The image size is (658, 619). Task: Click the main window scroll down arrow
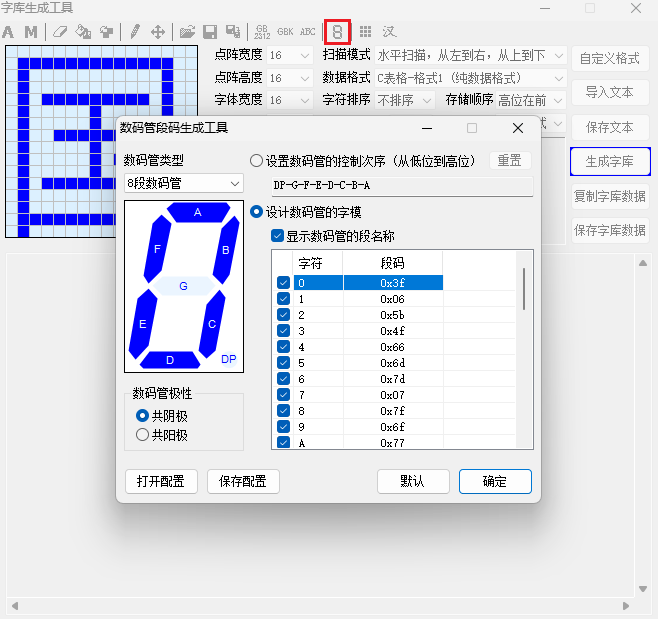(x=642, y=589)
